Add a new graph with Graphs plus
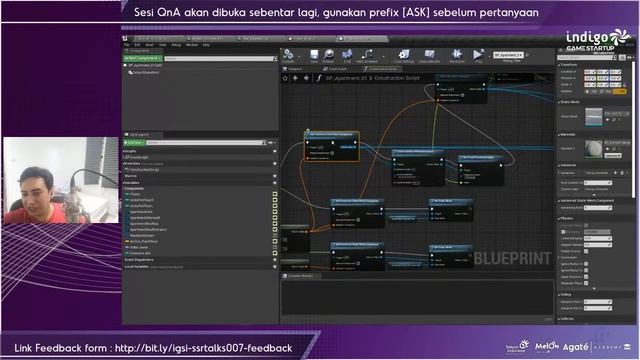This screenshot has height=360, width=640. (275, 151)
